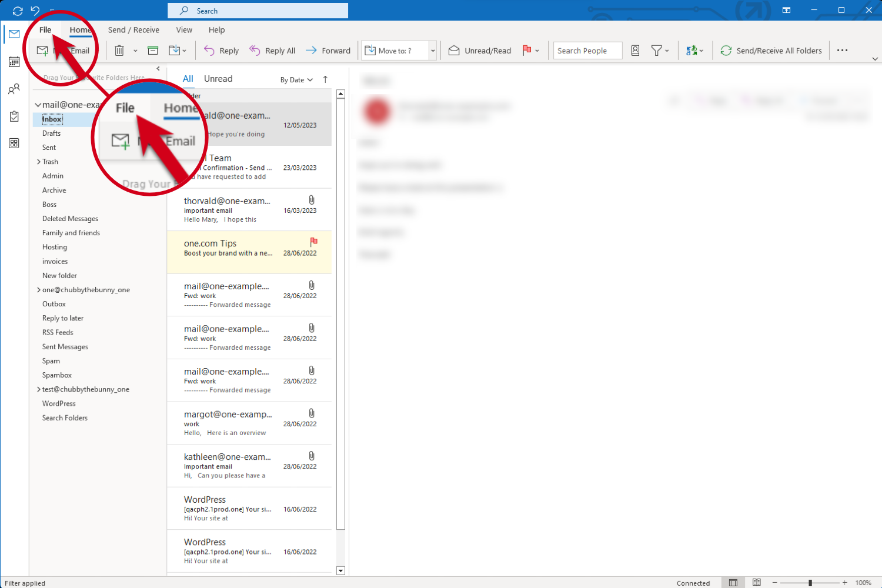The image size is (882, 588).
Task: Clear the flag on the one.com Tips email
Action: pos(314,241)
